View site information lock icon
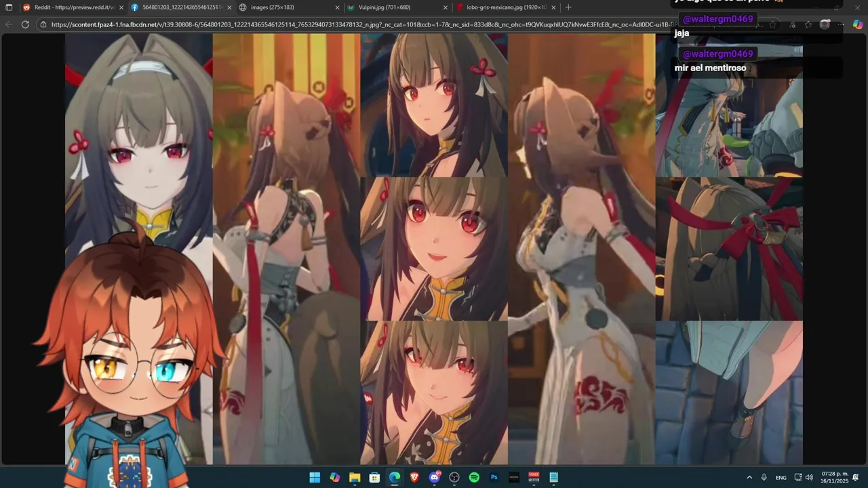This screenshot has width=868, height=488. pyautogui.click(x=43, y=24)
